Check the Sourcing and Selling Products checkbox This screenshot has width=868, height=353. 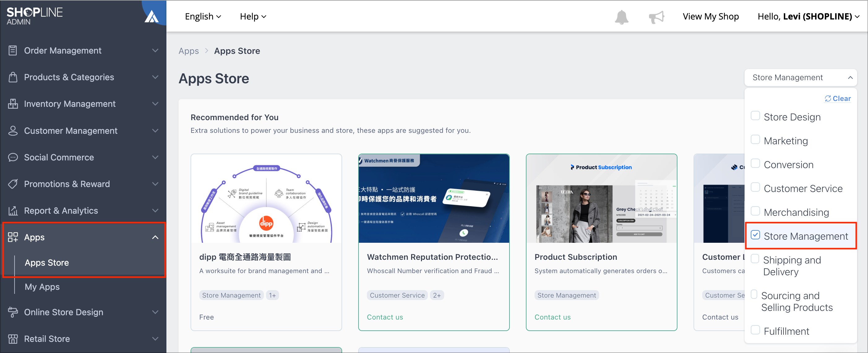pyautogui.click(x=754, y=295)
